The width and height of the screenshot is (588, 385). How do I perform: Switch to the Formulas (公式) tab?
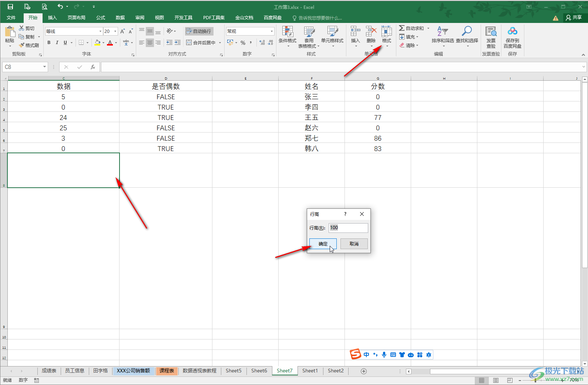click(101, 17)
